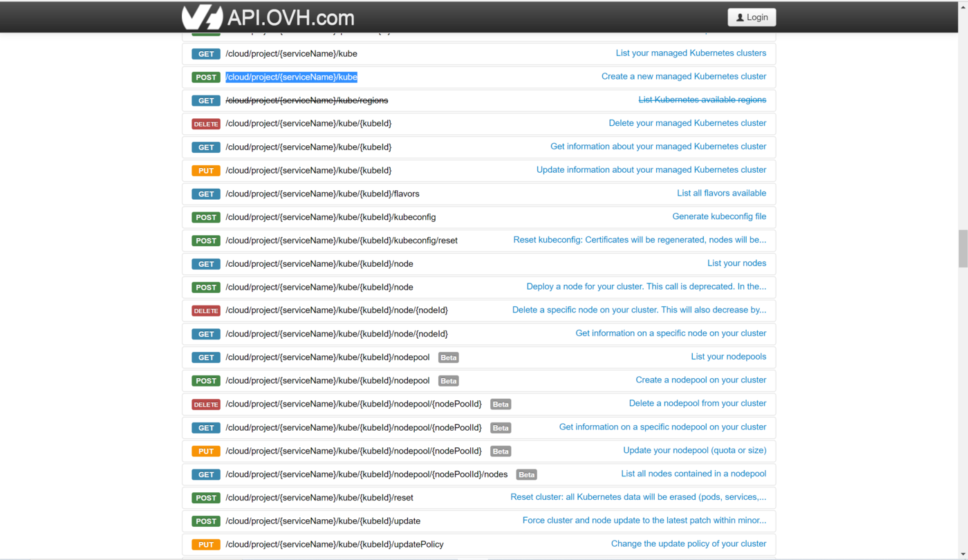Click the POST badge on the kubeconfig endpoint
The width and height of the screenshot is (968, 560).
pyautogui.click(x=205, y=217)
